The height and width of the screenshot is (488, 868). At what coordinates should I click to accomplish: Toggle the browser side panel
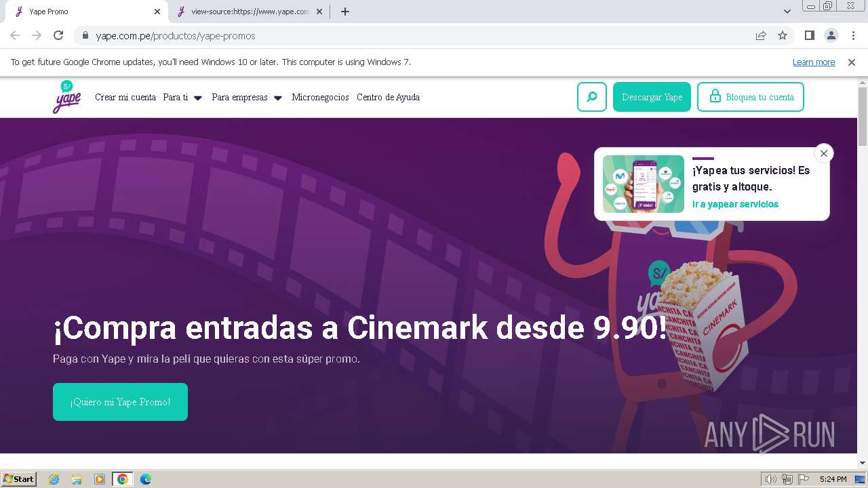[x=809, y=35]
